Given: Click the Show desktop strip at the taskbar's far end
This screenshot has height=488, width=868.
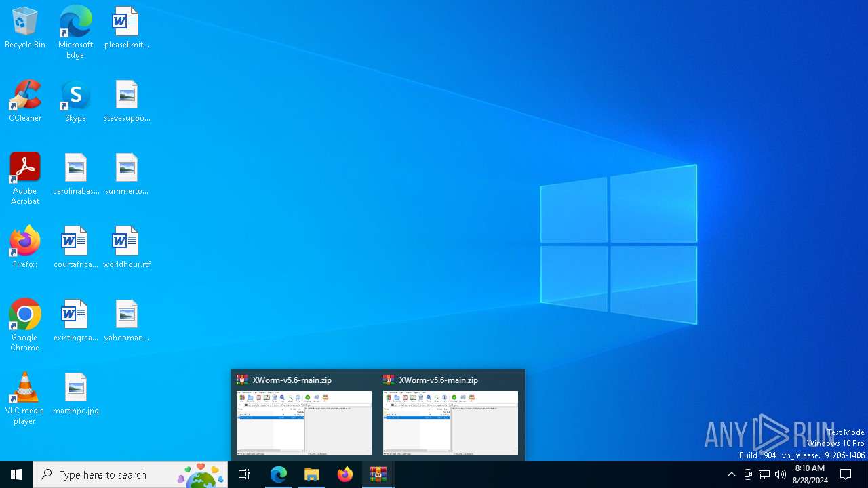Looking at the screenshot, I should tap(866, 474).
